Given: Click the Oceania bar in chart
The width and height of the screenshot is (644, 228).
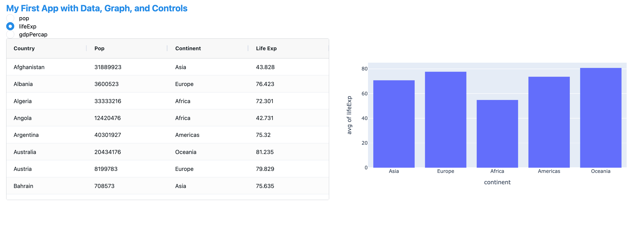Looking at the screenshot, I should click(x=601, y=118).
